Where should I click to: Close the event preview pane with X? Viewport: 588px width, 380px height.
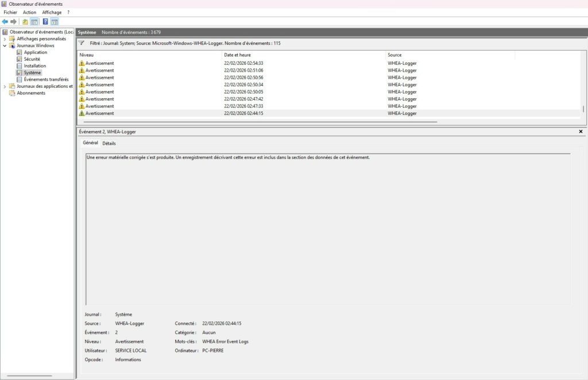click(x=581, y=131)
